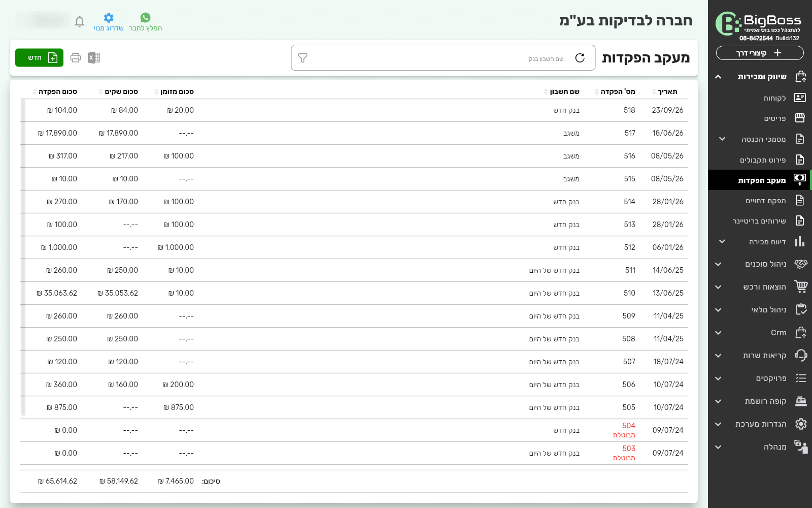
Task: Click the קיצור דרך shortcut button
Action: click(760, 53)
